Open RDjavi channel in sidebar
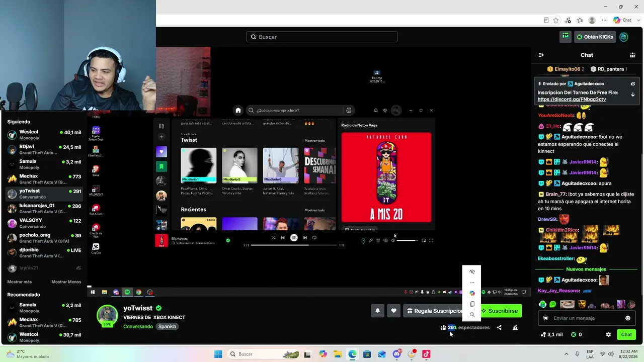This screenshot has width=644, height=362. coord(44,150)
